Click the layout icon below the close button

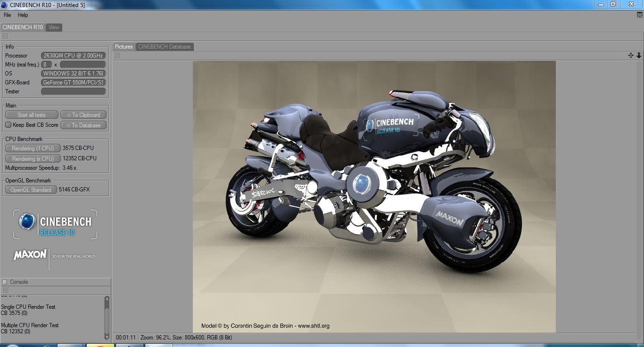639,15
